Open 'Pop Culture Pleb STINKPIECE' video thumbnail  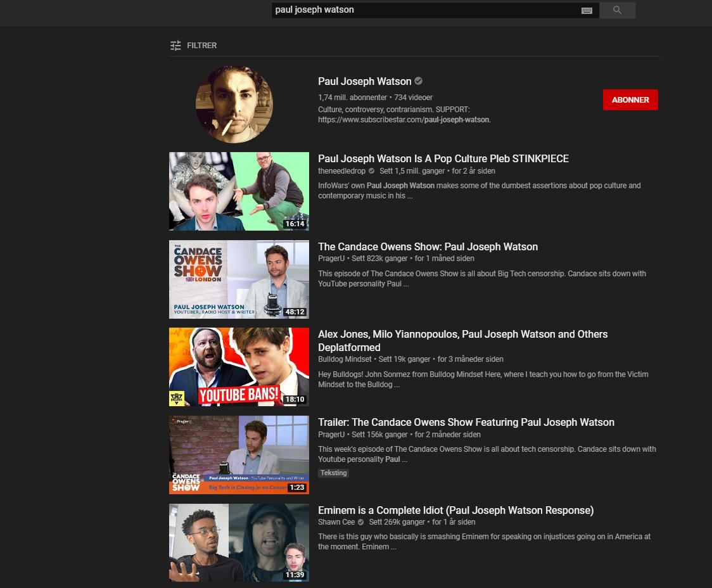(x=239, y=191)
